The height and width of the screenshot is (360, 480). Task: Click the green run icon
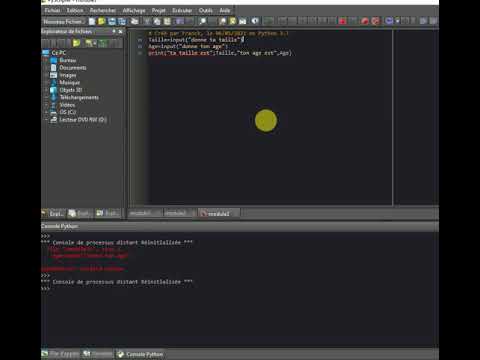click(268, 21)
